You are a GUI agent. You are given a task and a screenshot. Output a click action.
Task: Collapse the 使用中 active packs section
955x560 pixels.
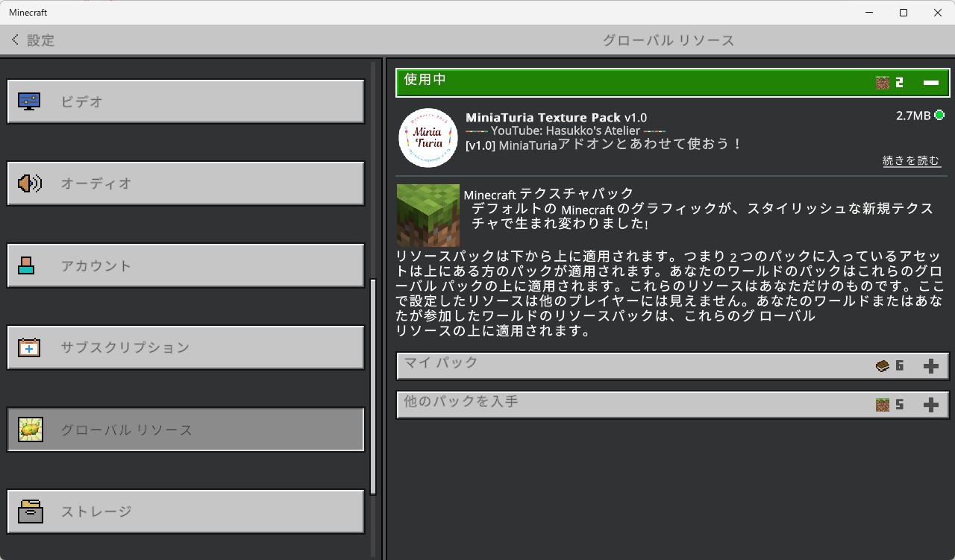930,83
